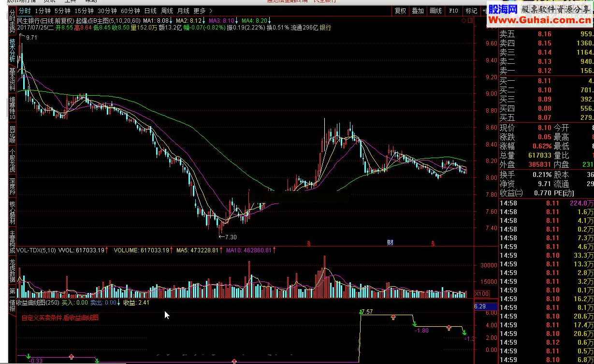Open the 技术分析 sidebar tab
Viewport: 594px width, 364px height.
[x=12, y=51]
